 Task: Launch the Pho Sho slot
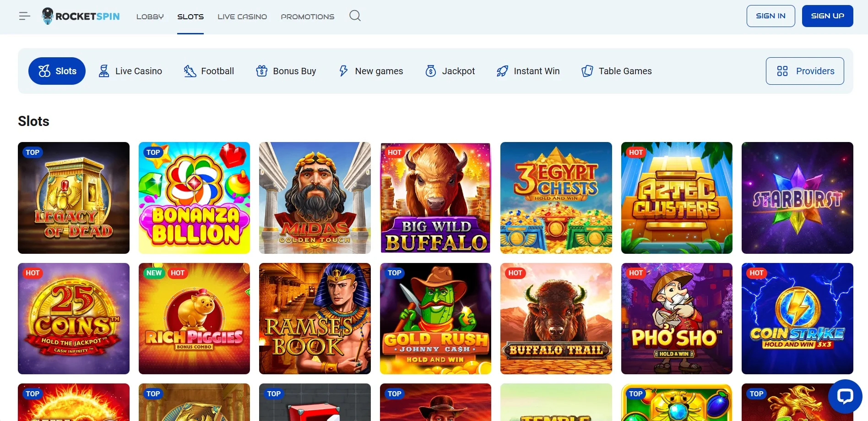(x=677, y=318)
